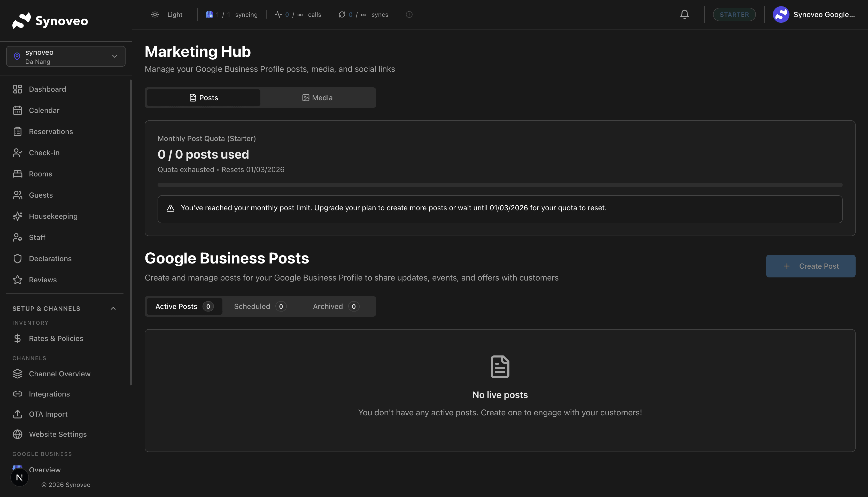Image resolution: width=868 pixels, height=497 pixels.
Task: Open the synoveo Da Nang property selector
Action: [66, 56]
